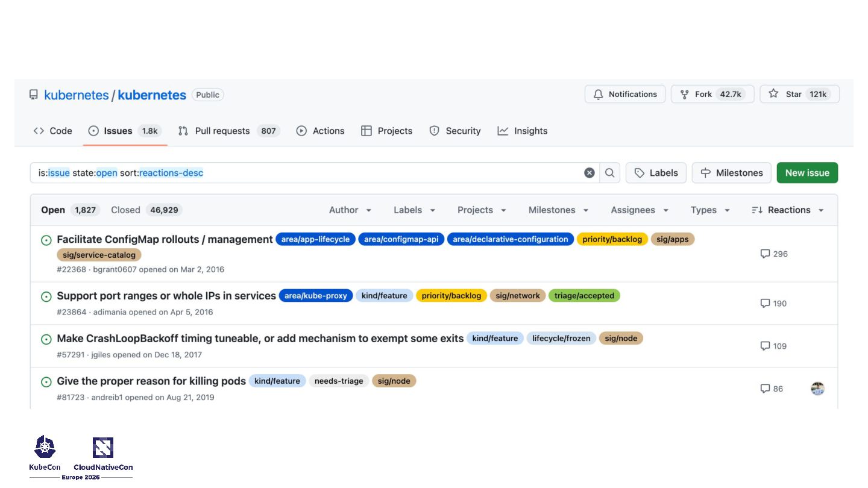Screen dimensions: 868x488
Task: Open the Reactions sort dropdown
Action: click(788, 210)
